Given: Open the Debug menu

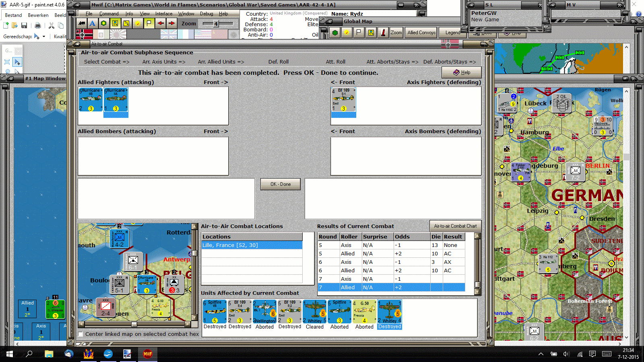Looking at the screenshot, I should tap(206, 14).
